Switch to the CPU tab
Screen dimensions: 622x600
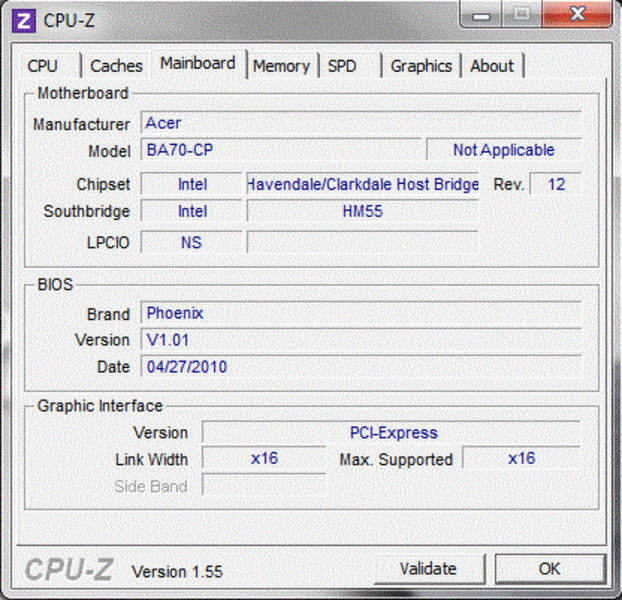42,66
